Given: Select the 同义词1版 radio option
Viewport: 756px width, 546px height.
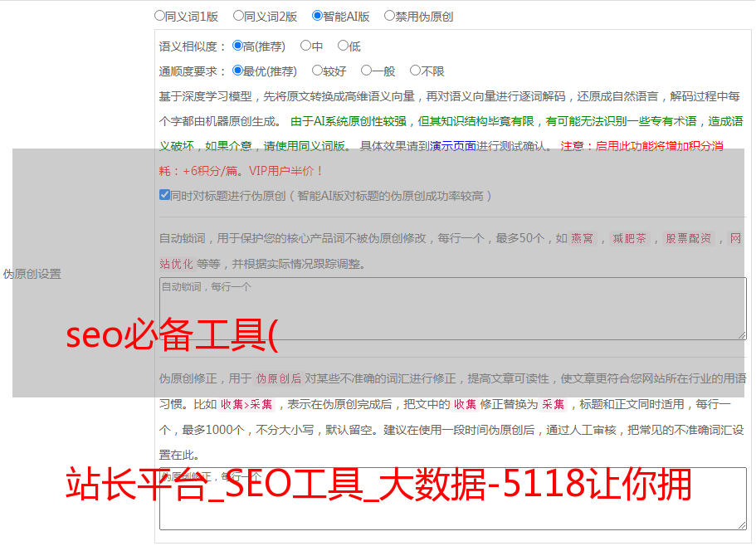Looking at the screenshot, I should (159, 16).
